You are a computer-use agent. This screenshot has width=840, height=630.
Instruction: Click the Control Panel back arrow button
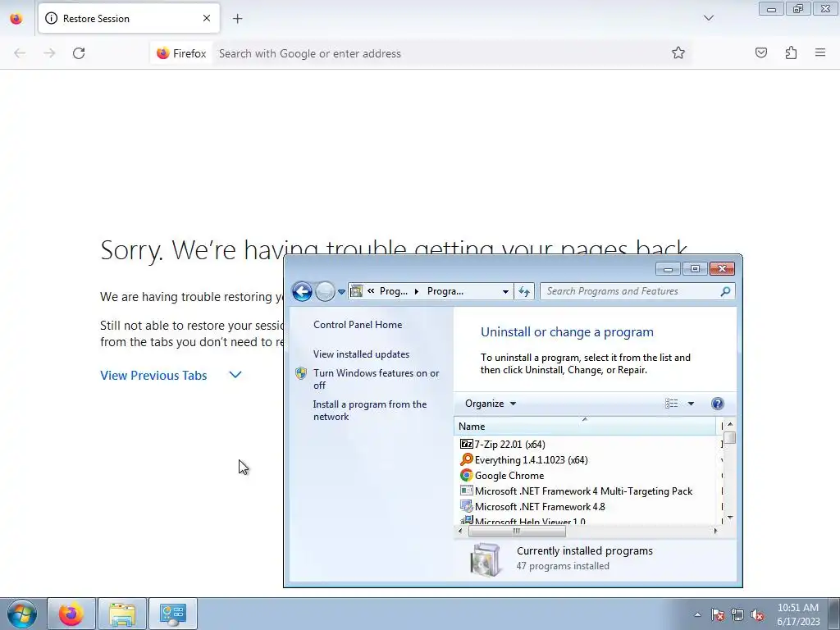click(x=302, y=291)
